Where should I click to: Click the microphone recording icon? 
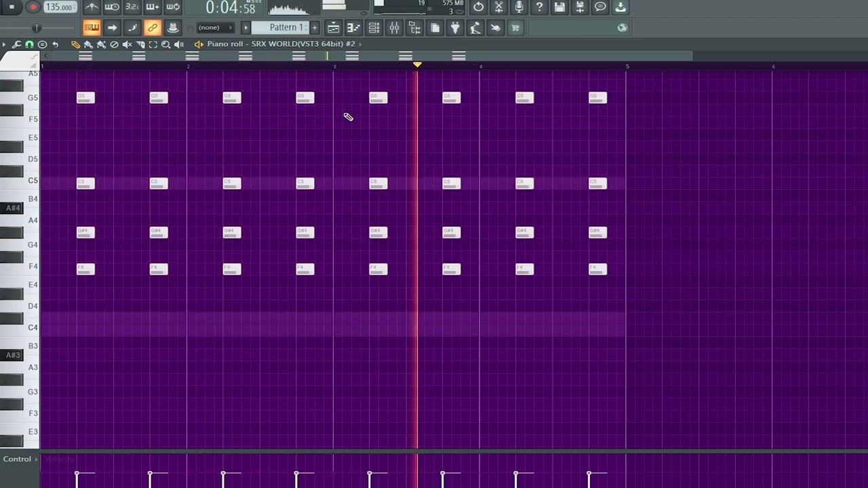coord(519,7)
